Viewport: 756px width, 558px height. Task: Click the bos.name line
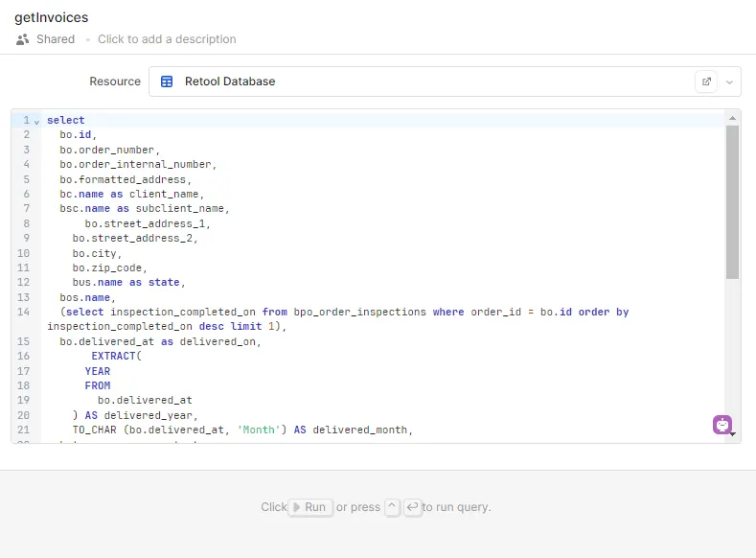coord(87,297)
